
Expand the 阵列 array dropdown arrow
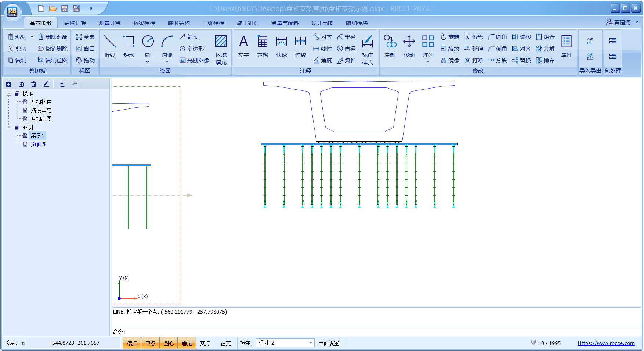(428, 62)
